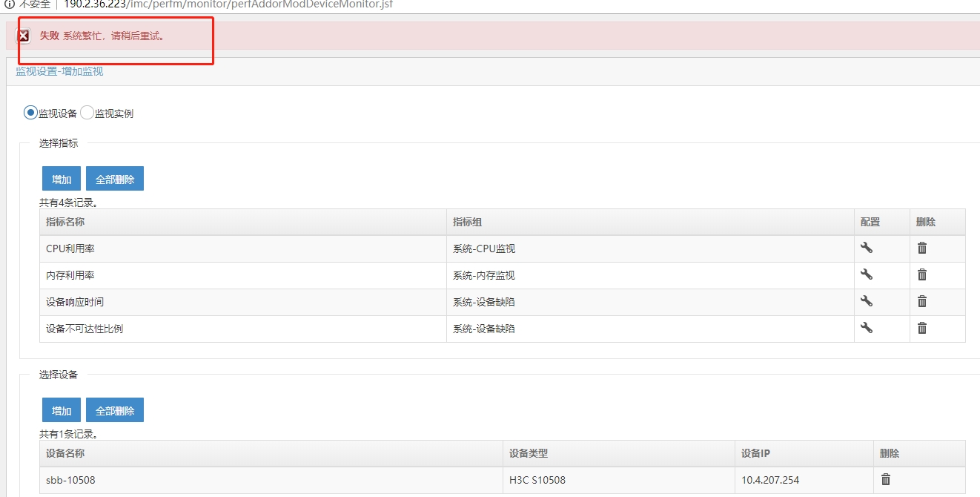This screenshot has width=980, height=497.
Task: Click the H3C S10508 device type cell
Action: click(x=619, y=480)
